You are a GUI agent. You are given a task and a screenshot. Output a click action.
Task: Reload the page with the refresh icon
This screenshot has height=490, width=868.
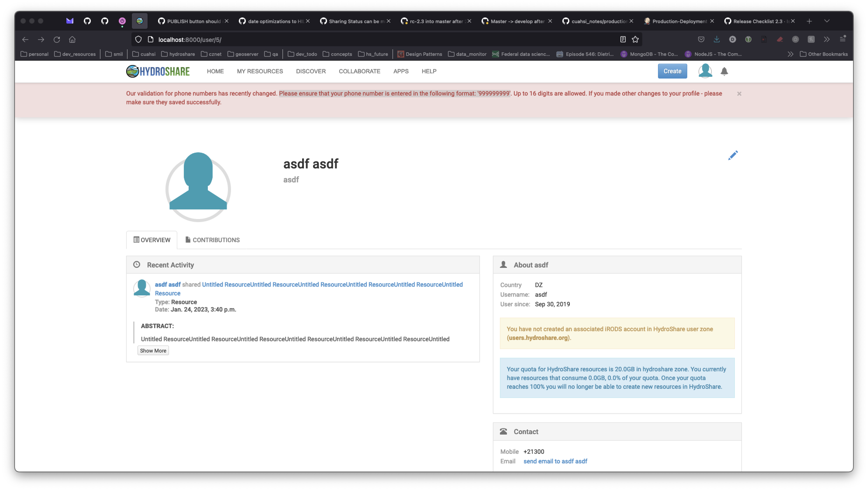(57, 39)
